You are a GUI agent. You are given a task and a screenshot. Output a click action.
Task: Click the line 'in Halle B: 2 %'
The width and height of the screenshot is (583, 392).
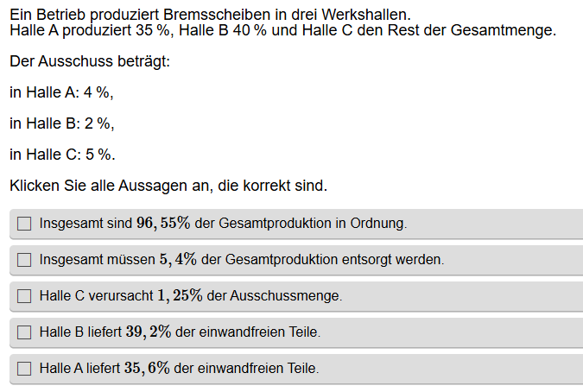point(61,123)
